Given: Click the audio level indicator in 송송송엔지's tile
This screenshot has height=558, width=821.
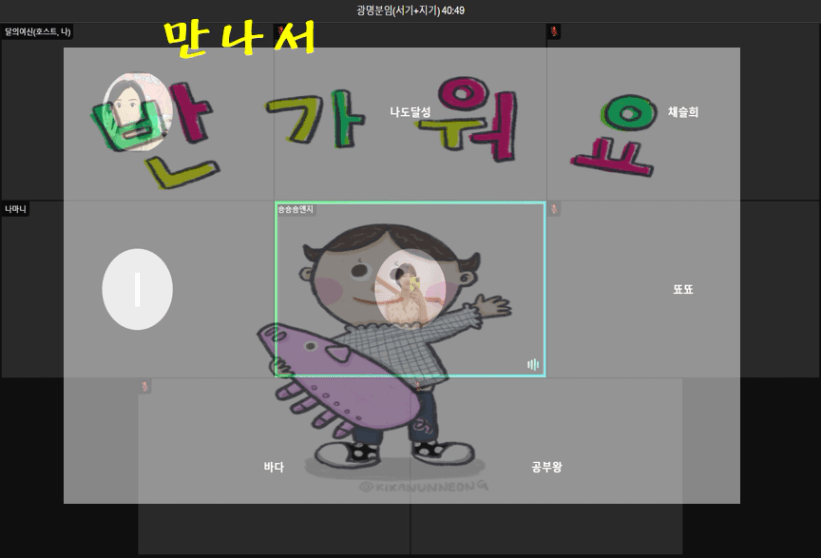Looking at the screenshot, I should pyautogui.click(x=533, y=364).
